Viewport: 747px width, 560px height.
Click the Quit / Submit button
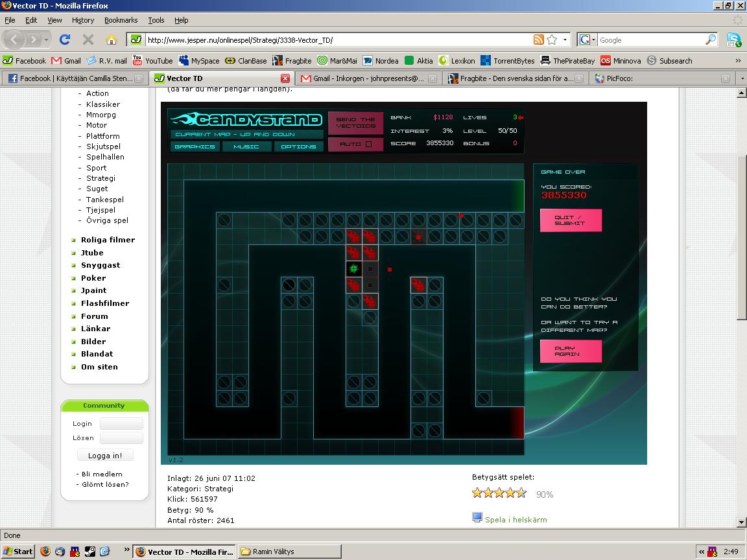pos(571,220)
